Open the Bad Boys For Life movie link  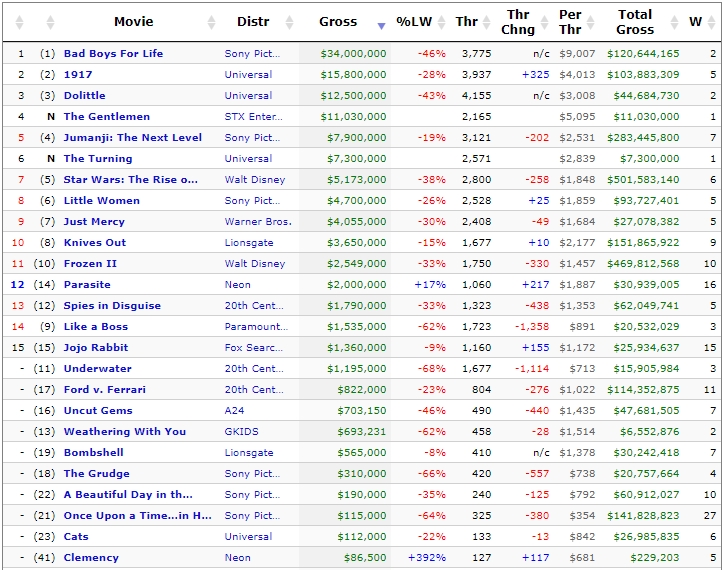[x=113, y=54]
